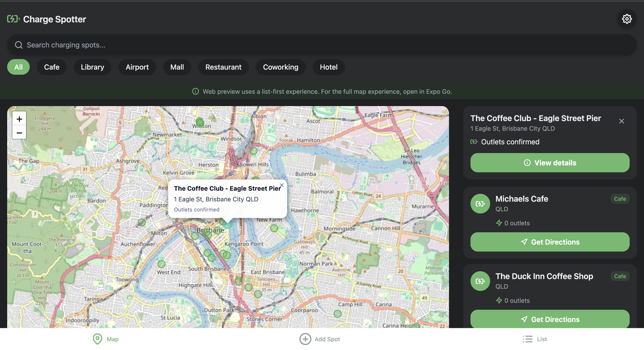Toggle the Hotel filter chip

coord(328,67)
